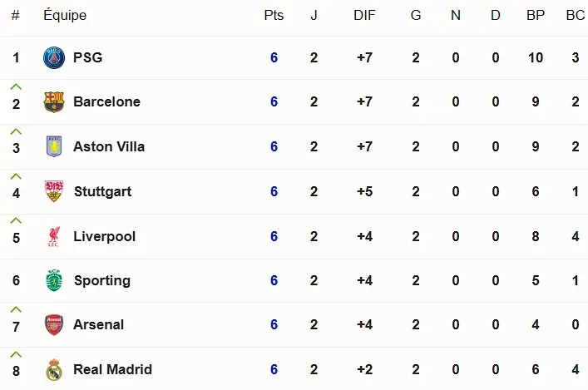
Task: Open the Barcelone team name link
Action: click(107, 102)
